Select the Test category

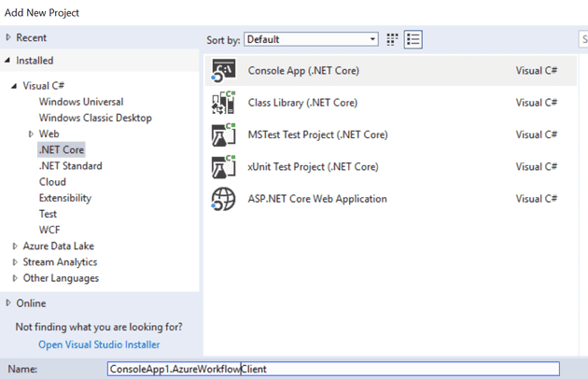coord(48,214)
